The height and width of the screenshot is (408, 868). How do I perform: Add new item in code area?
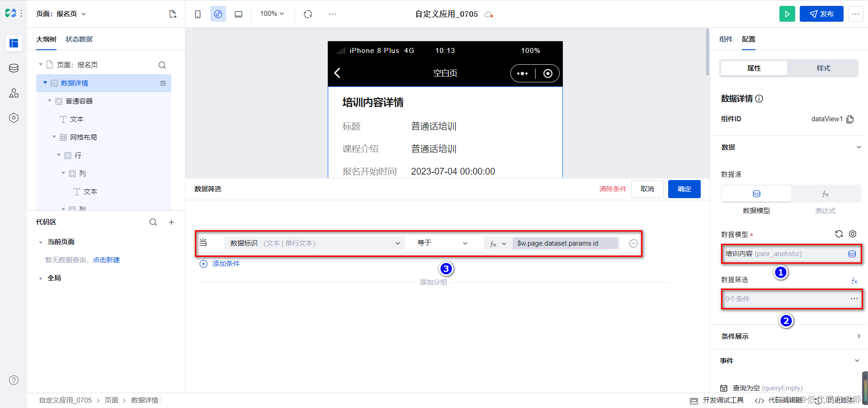point(171,222)
